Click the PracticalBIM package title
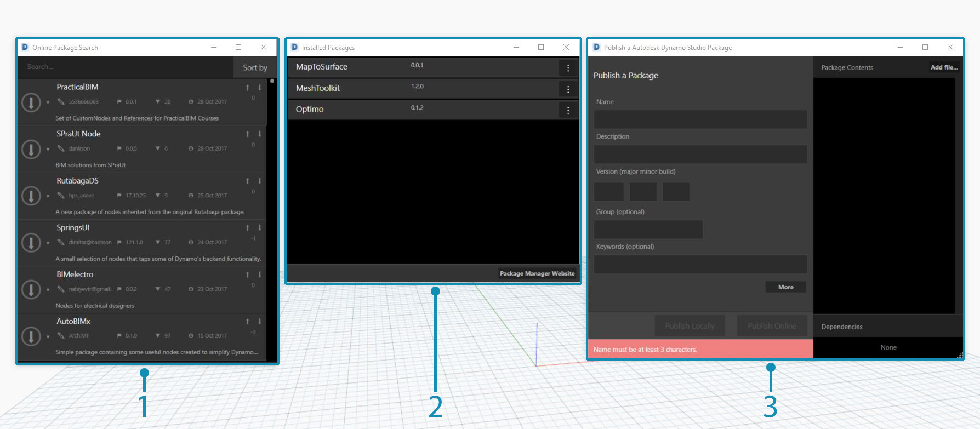The width and height of the screenshot is (980, 429). click(77, 87)
